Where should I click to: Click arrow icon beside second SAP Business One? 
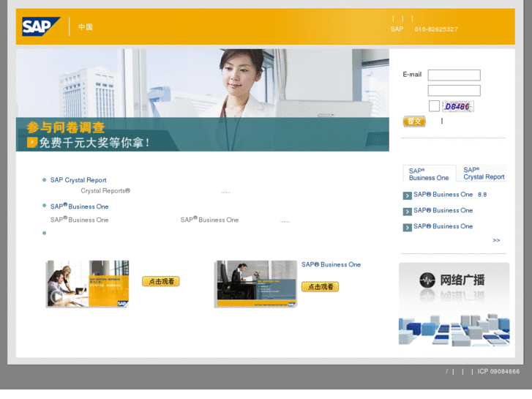click(x=407, y=212)
